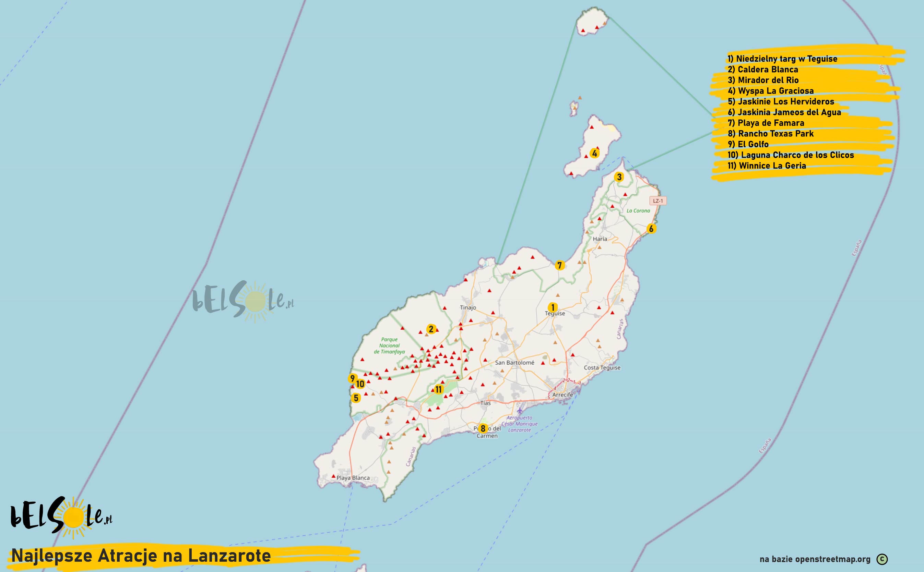Click the Najlepsze Atracje na Lanzarote title
This screenshot has width=924, height=572.
coord(141,556)
